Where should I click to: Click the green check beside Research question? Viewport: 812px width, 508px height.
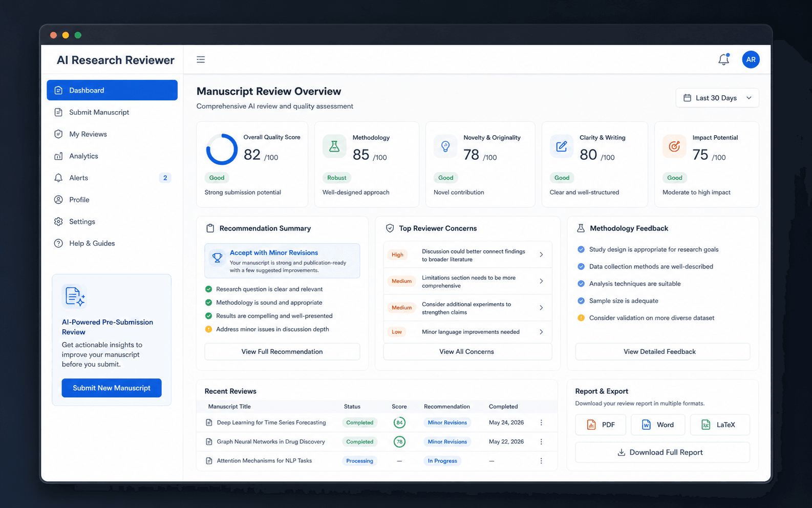208,289
